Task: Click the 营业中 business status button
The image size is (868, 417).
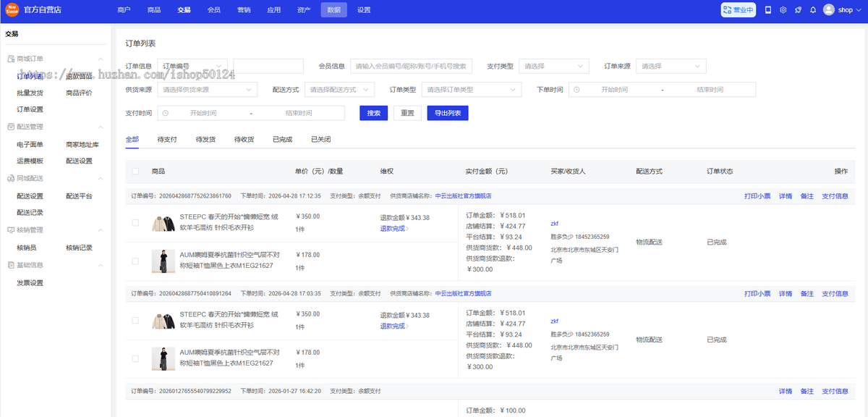Action: tap(738, 10)
